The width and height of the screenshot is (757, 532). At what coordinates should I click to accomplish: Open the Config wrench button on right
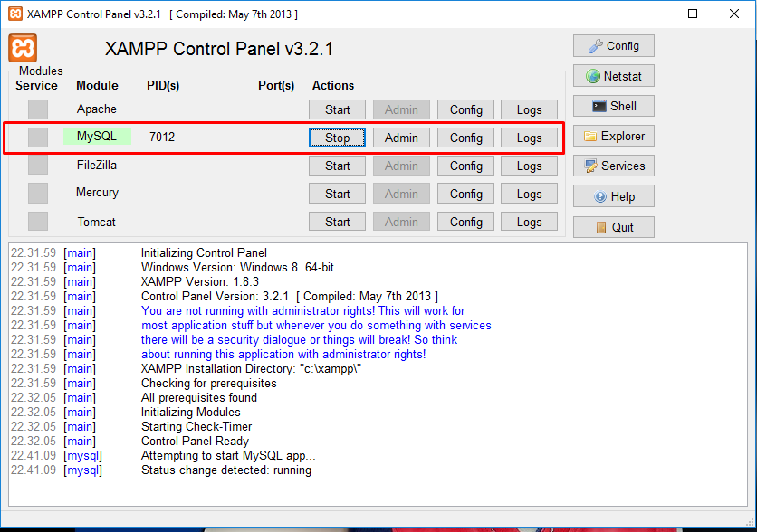pyautogui.click(x=614, y=46)
